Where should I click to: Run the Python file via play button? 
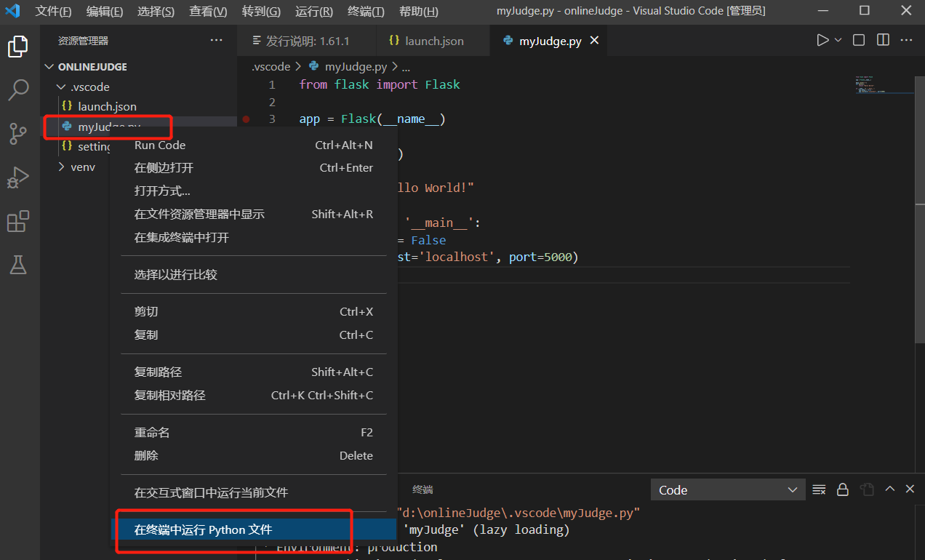click(822, 40)
